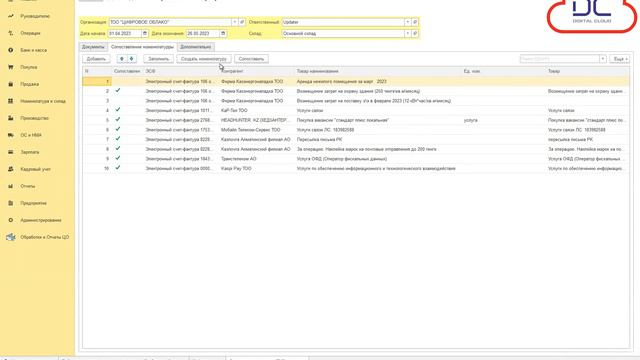
Task: Open the Предприятие section
Action: tap(33, 203)
